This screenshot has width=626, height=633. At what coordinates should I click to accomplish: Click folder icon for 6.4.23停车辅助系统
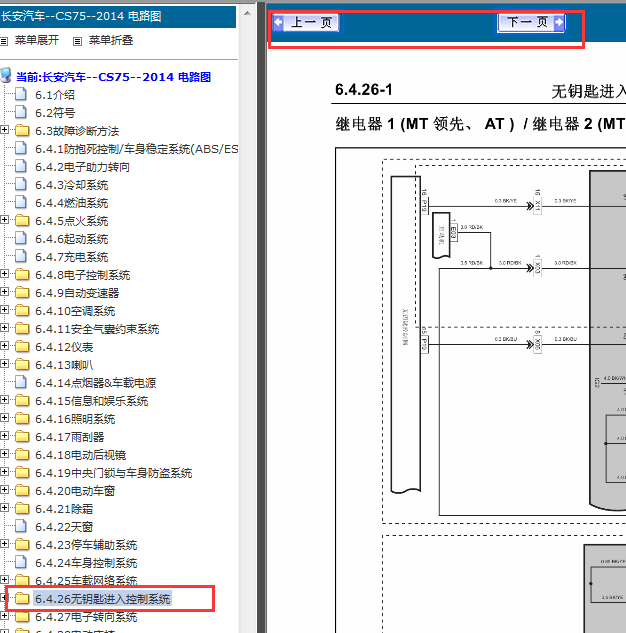22,545
